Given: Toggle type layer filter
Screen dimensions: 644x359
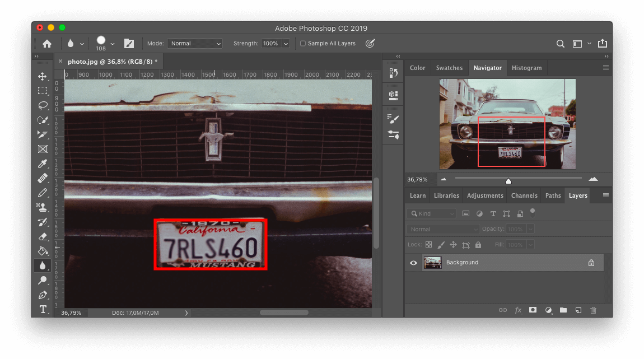Looking at the screenshot, I should 493,213.
